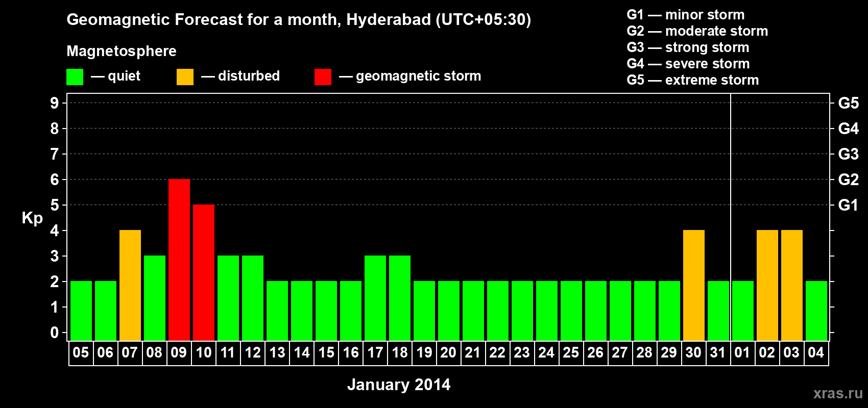Click the date label 12
868x408 pixels.
(x=252, y=353)
